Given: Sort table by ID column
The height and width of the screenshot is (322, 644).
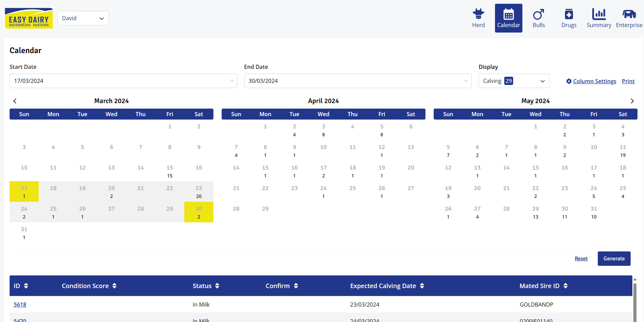Looking at the screenshot, I should tap(26, 286).
